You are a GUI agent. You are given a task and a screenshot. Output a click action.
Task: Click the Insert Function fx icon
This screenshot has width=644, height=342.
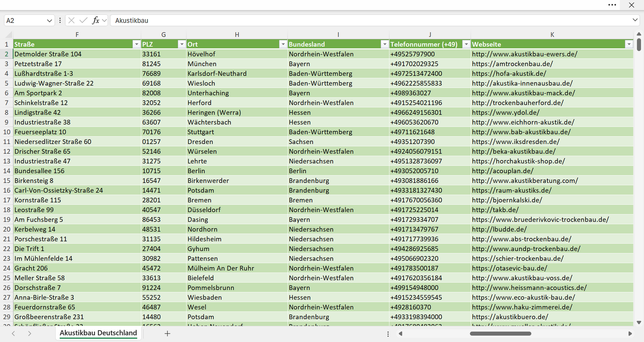click(x=96, y=20)
